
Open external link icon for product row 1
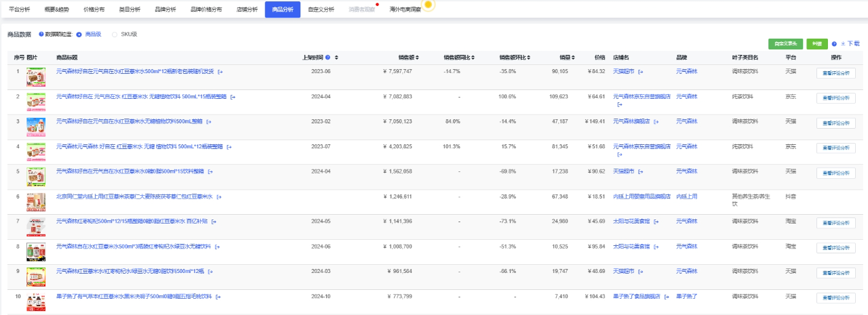pos(220,71)
